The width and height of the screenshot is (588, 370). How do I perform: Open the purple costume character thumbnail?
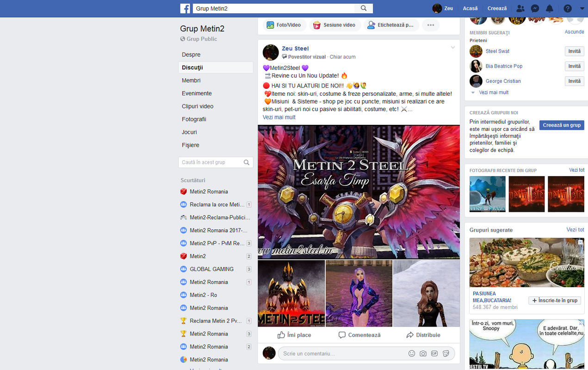(359, 293)
